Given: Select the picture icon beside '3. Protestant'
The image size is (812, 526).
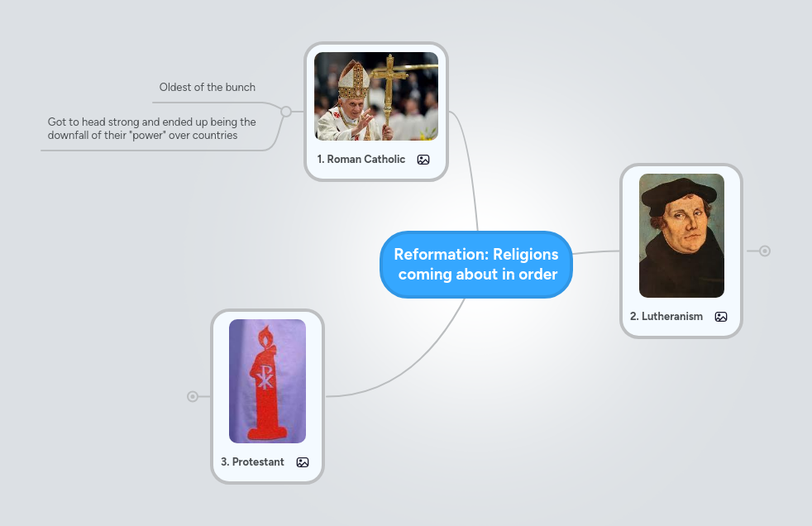Looking at the screenshot, I should [303, 462].
